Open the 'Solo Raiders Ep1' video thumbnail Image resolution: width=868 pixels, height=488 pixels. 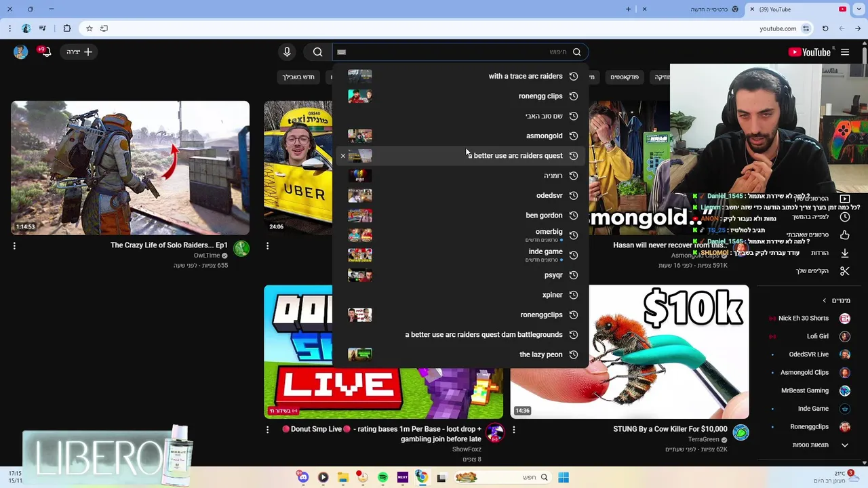pos(130,167)
